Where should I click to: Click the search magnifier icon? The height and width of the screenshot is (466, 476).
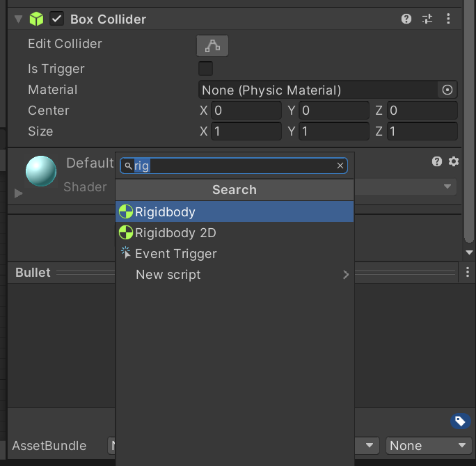(x=128, y=166)
